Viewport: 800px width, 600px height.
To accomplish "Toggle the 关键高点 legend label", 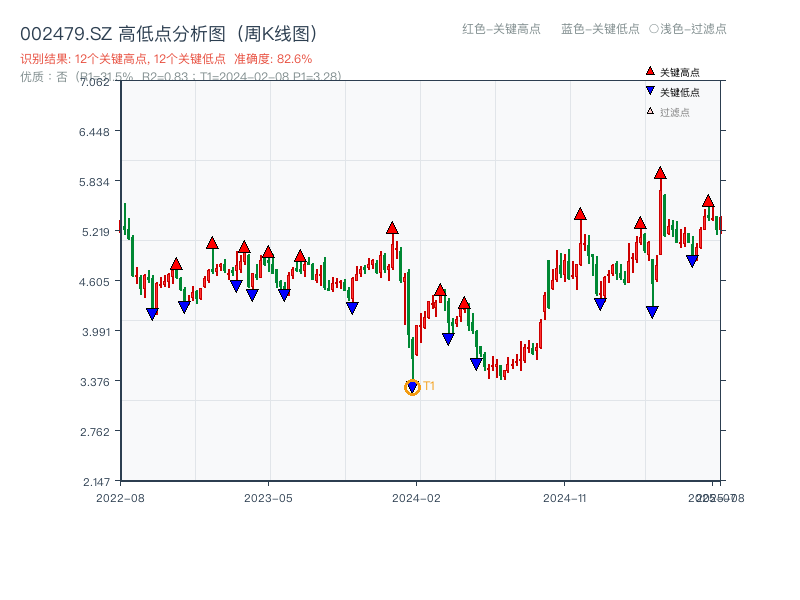I will pos(680,72).
